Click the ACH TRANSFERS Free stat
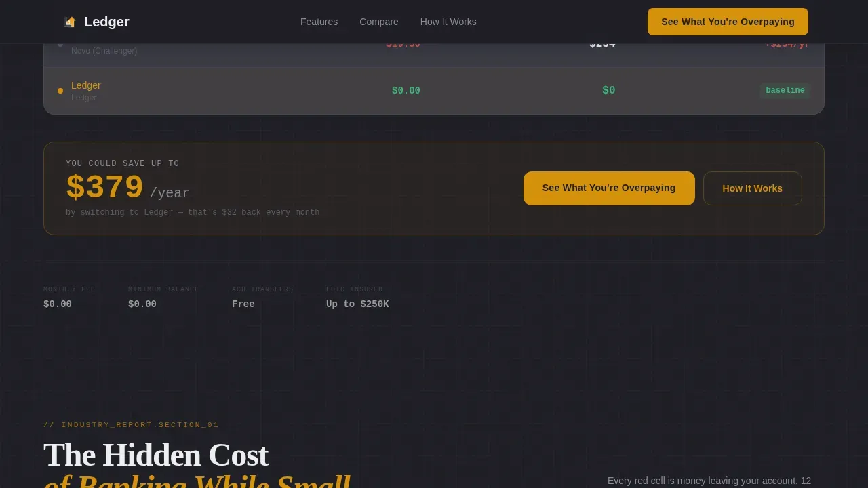The width and height of the screenshot is (868, 488). point(262,298)
